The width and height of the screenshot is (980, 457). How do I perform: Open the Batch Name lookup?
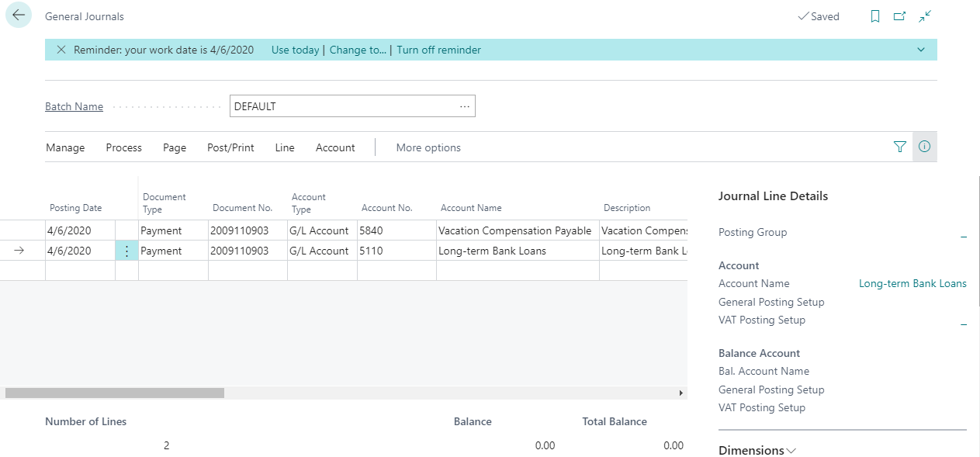coord(464,106)
